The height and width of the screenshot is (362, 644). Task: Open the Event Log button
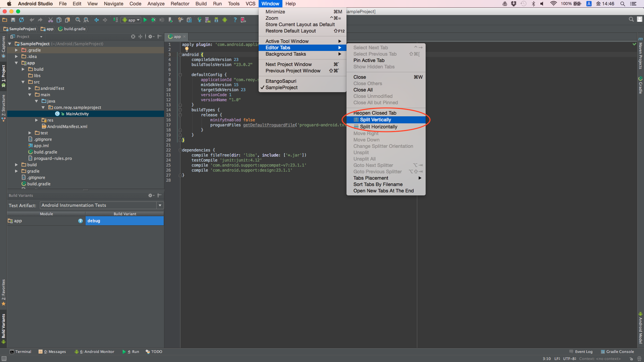[x=581, y=352]
